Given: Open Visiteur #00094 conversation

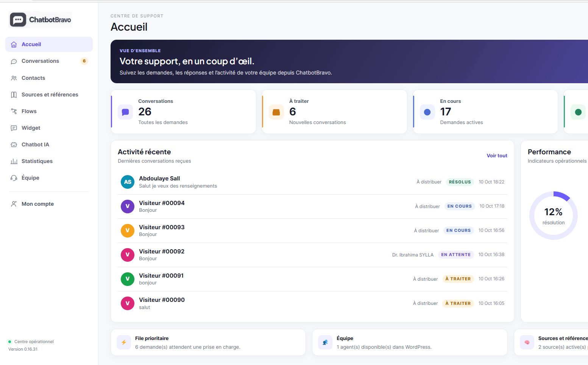Looking at the screenshot, I should [312, 207].
